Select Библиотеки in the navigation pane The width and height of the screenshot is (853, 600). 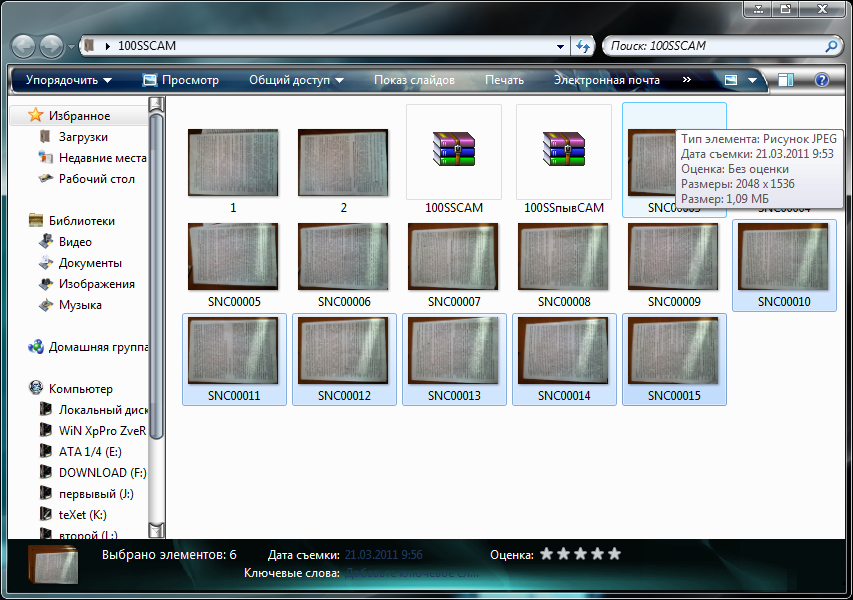tap(82, 220)
